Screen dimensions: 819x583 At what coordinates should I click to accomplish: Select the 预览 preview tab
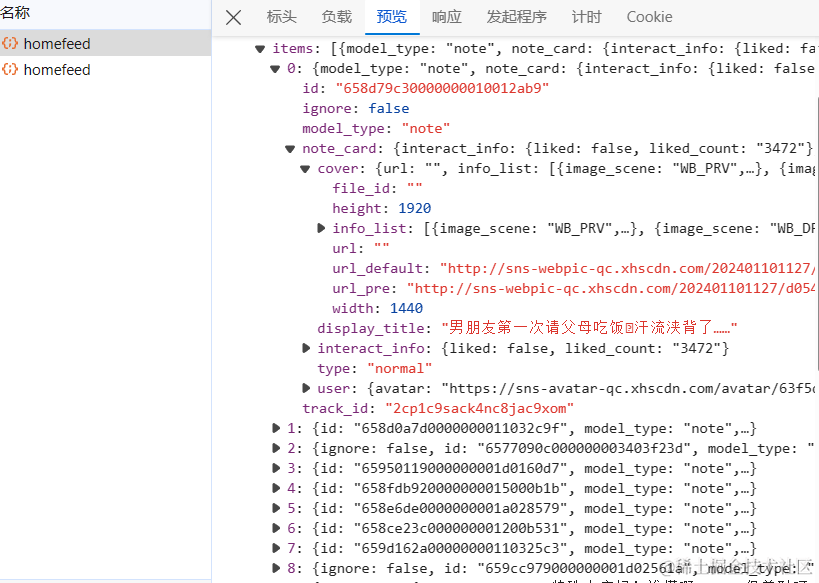(392, 17)
